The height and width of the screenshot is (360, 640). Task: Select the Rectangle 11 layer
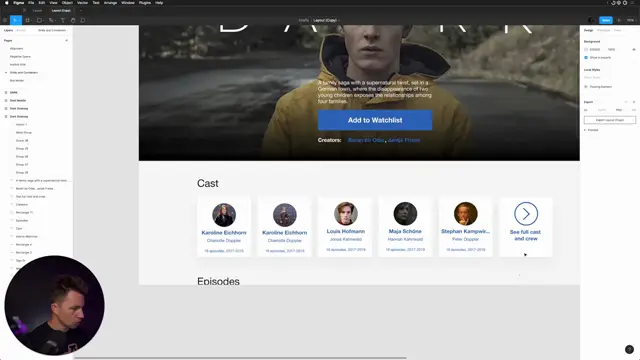tap(24, 212)
